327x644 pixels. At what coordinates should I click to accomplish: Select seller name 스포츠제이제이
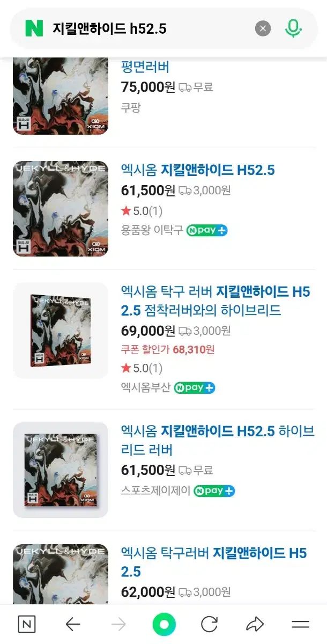(155, 491)
